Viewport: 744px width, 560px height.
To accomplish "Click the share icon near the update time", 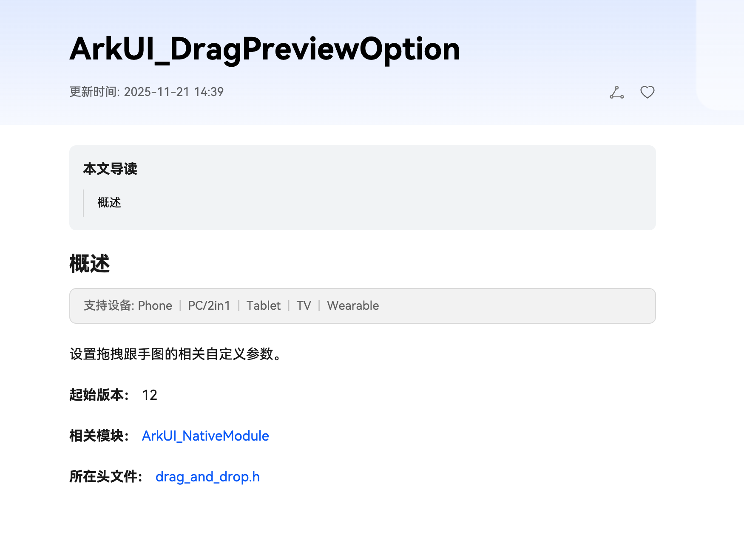I will 616,92.
